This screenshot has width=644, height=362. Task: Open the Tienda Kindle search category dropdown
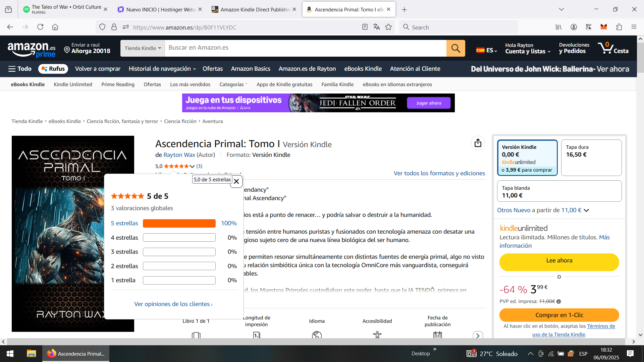[x=143, y=48]
